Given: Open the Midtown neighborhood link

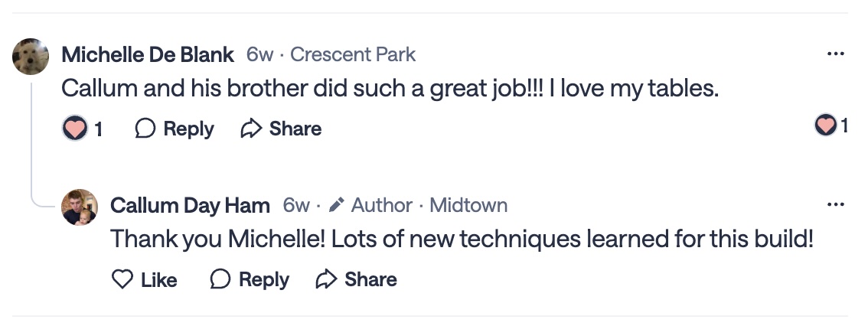Looking at the screenshot, I should (x=468, y=205).
